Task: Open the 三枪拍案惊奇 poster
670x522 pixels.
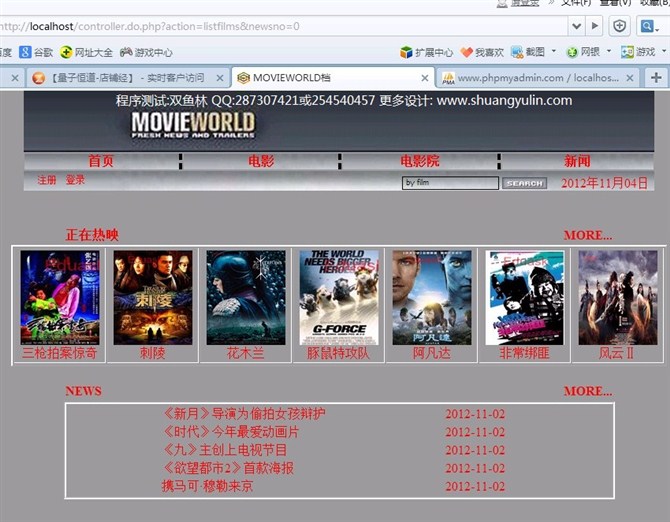Action: 60,297
